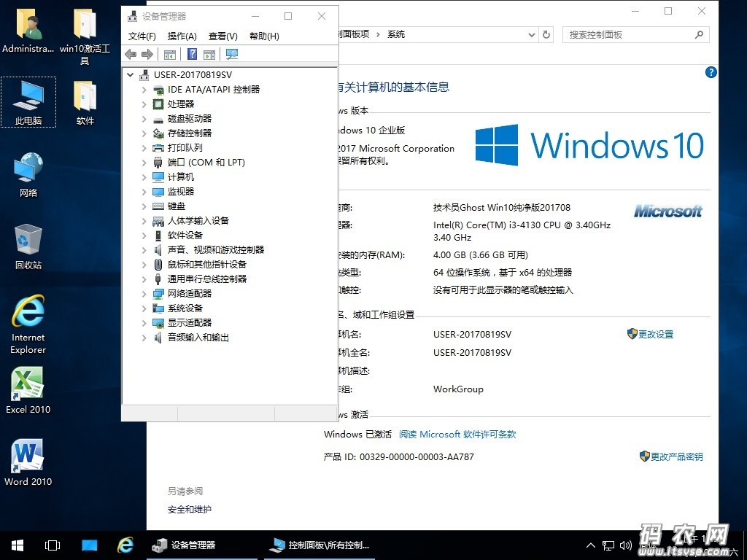Open the 查看(V) menu
Screen dimensions: 747x560
tap(223, 36)
